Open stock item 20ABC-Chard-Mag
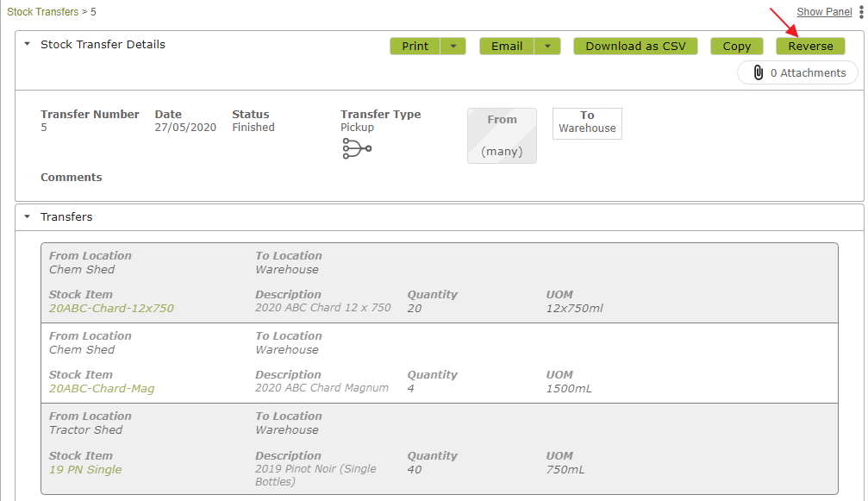The width and height of the screenshot is (868, 501). pos(102,389)
